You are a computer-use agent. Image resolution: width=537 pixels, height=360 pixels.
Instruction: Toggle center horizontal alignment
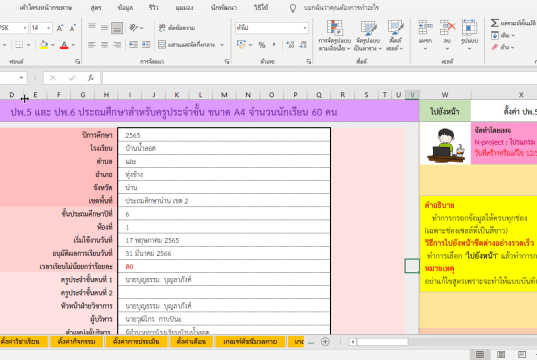pyautogui.click(x=104, y=45)
